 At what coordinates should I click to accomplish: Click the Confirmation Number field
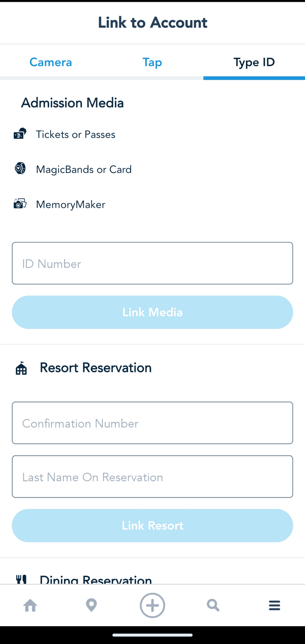click(152, 423)
